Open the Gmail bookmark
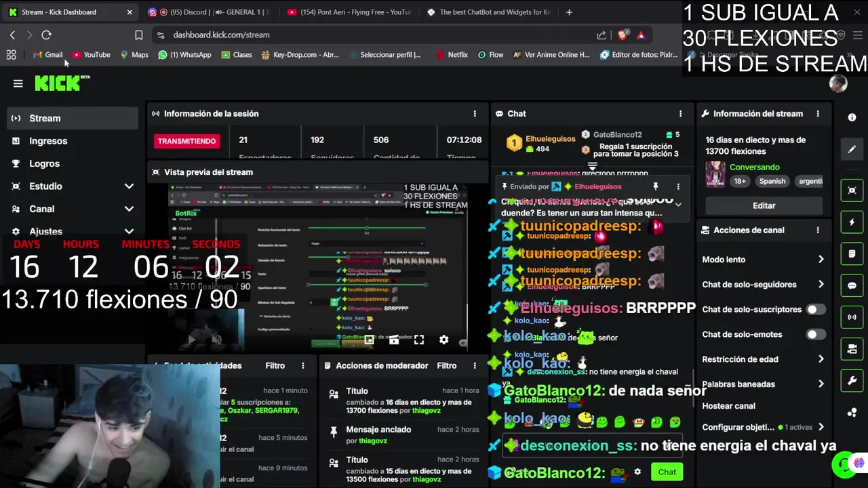This screenshot has width=868, height=488. click(x=47, y=55)
